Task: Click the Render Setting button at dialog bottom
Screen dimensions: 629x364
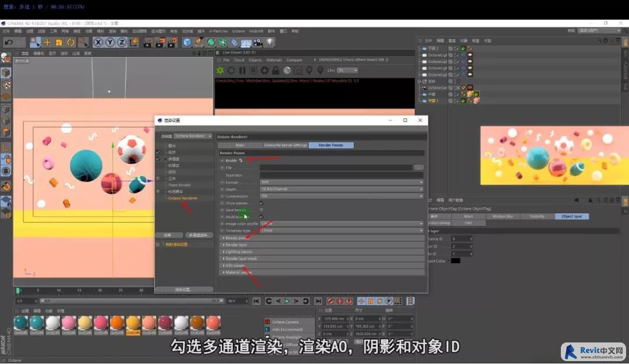Action: [x=183, y=289]
